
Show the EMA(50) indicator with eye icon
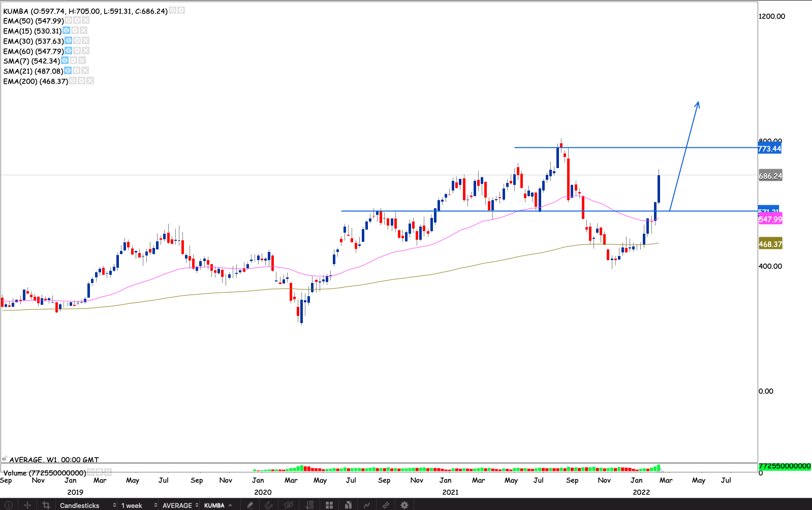[x=68, y=21]
